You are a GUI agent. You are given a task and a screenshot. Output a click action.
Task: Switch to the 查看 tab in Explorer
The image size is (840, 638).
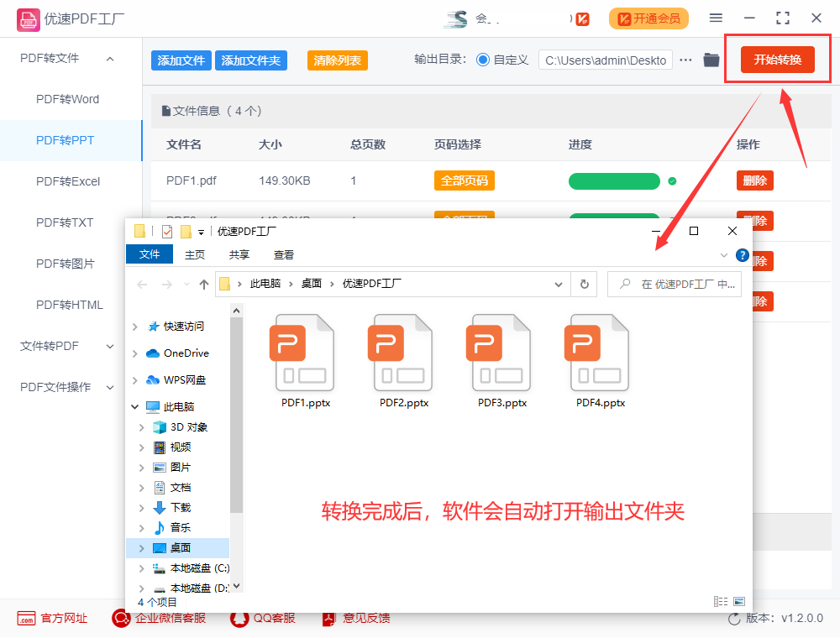(283, 254)
